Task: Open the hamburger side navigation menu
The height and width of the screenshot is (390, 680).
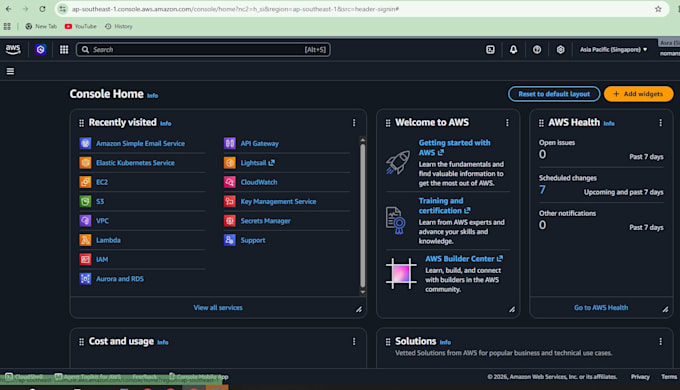Action: (x=10, y=71)
